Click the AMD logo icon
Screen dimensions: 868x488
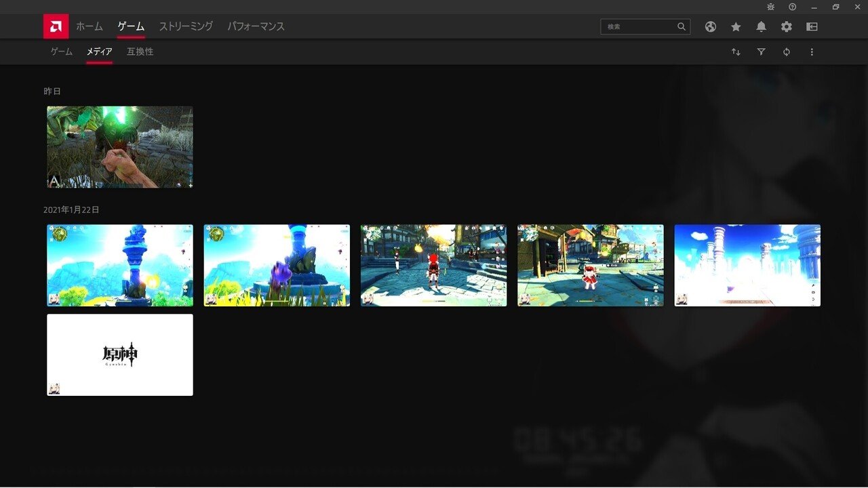point(56,26)
